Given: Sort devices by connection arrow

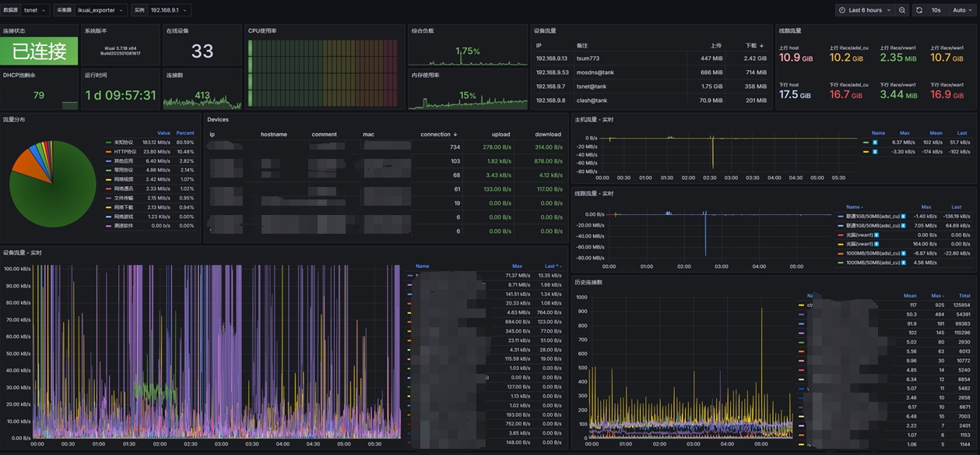Looking at the screenshot, I should coord(455,135).
